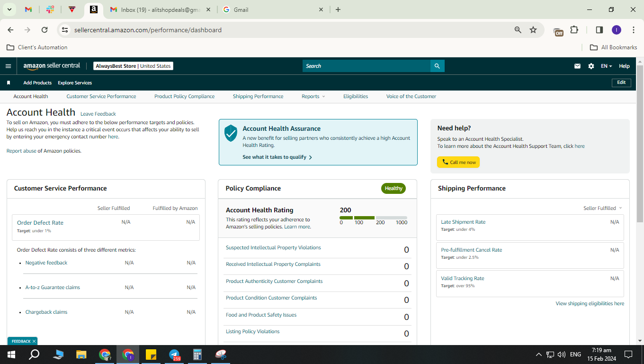Reload the page with the refresh icon
644x364 pixels.
(x=45, y=30)
